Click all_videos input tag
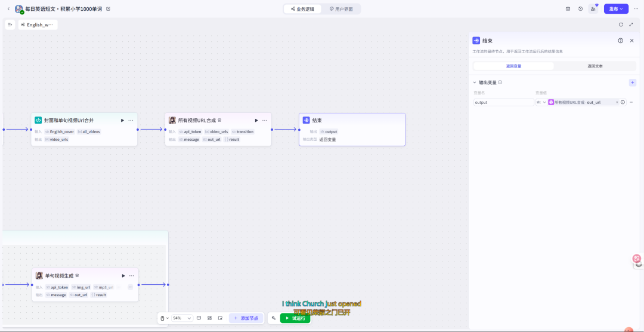The image size is (644, 332). [89, 131]
